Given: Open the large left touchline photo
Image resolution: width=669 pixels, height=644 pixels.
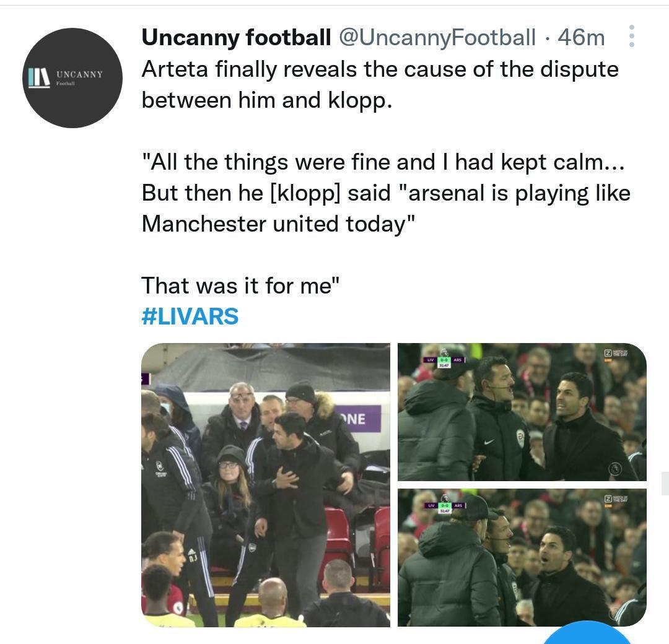Looking at the screenshot, I should tap(266, 485).
